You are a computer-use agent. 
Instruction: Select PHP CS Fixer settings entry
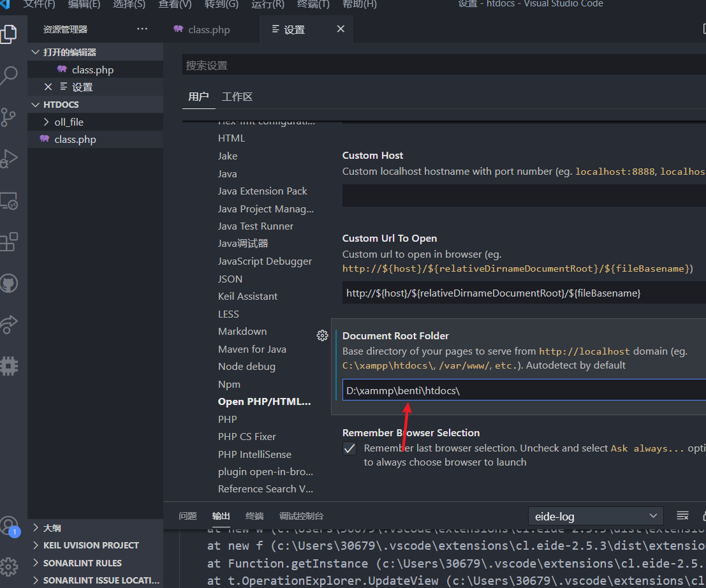(247, 437)
